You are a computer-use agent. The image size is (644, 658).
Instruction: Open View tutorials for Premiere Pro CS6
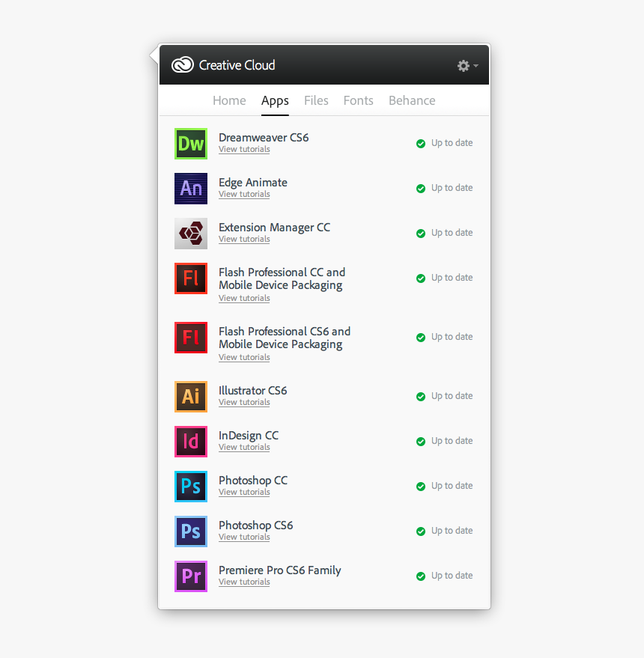click(x=244, y=582)
